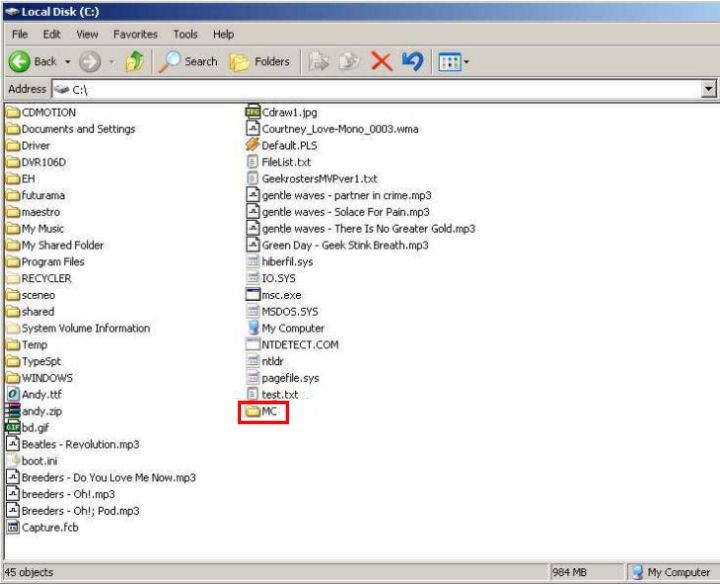The height and width of the screenshot is (584, 720).
Task: Select the shared folder
Action: [x=30, y=311]
